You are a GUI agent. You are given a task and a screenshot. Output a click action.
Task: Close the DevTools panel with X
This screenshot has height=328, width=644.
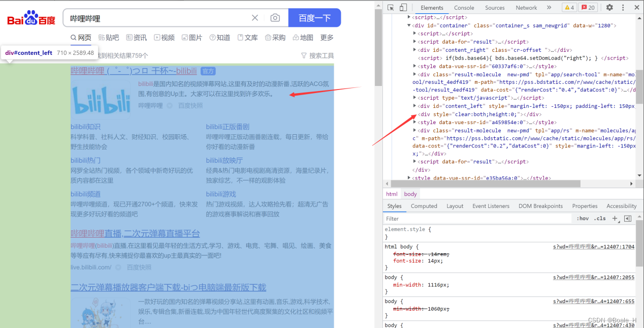tap(636, 8)
